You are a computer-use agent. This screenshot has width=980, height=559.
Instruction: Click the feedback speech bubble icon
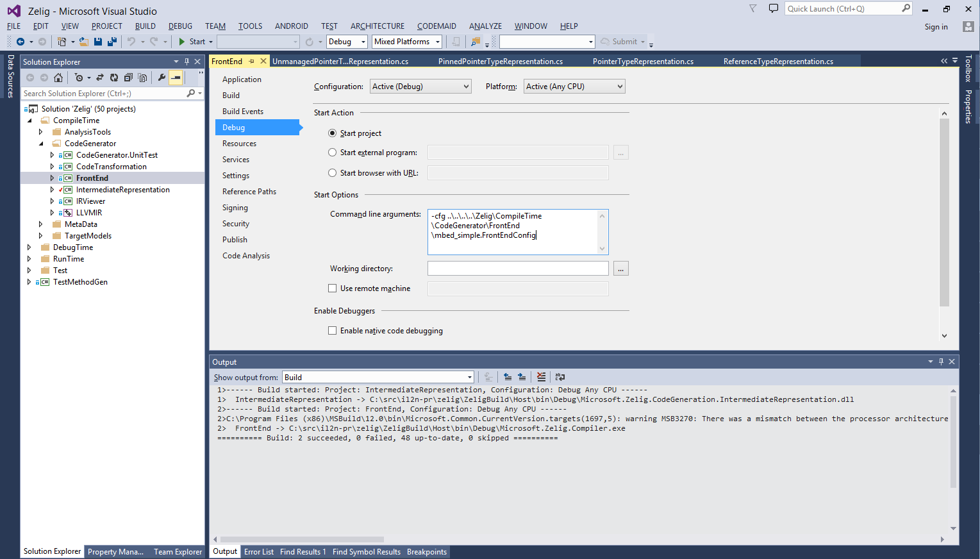[x=774, y=9]
